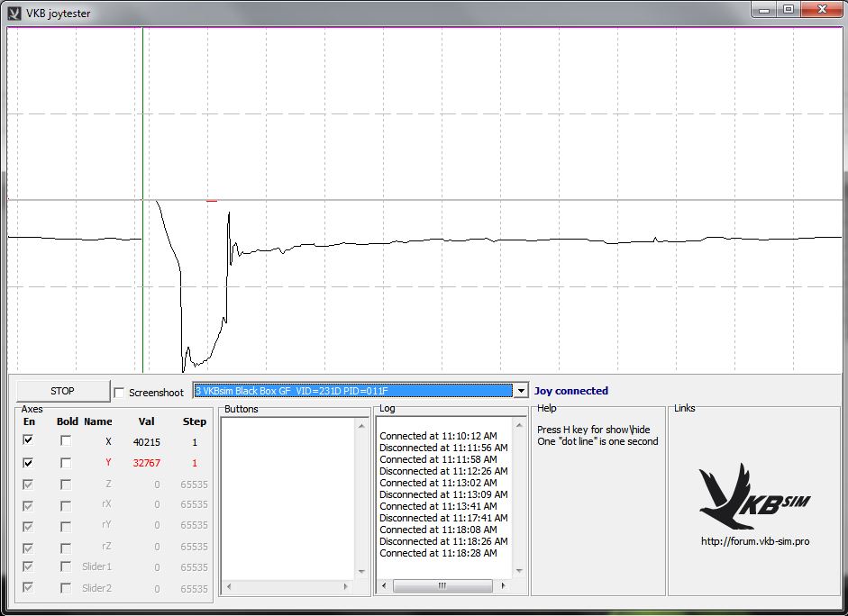Click the VKBsim logo image
The width and height of the screenshot is (848, 616).
point(754,496)
